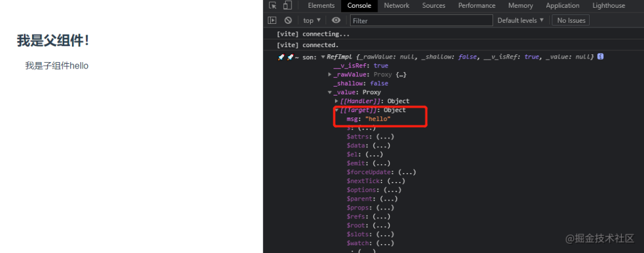Click the blue info badge after RefImpl
Viewport: 644px width, 253px height.
pos(600,57)
